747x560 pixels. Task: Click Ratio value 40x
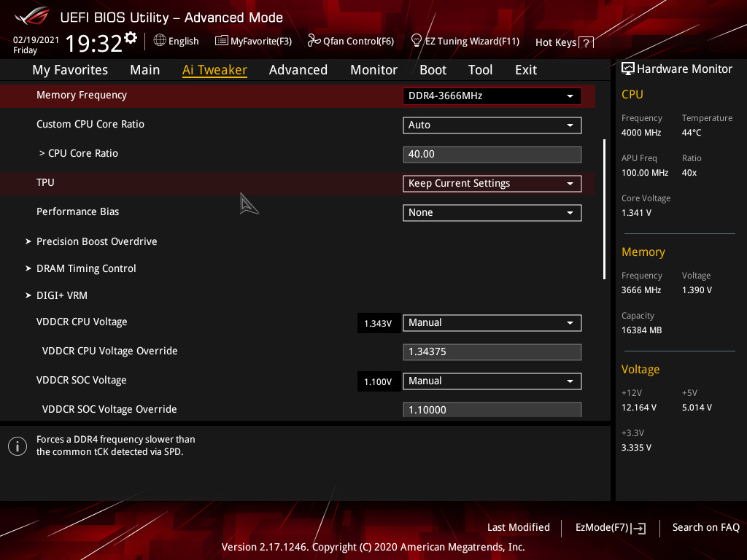(689, 173)
